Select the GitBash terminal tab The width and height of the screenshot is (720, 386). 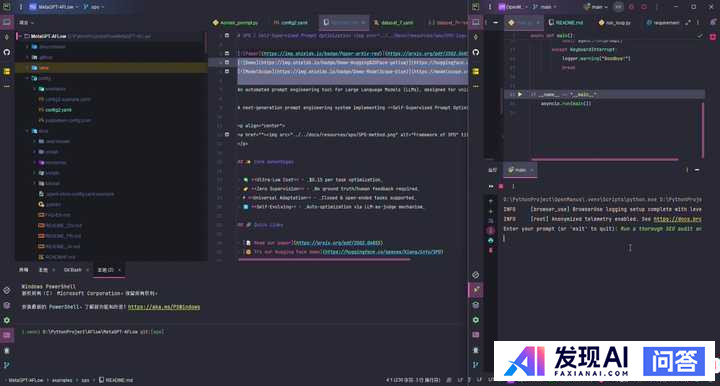(73, 270)
